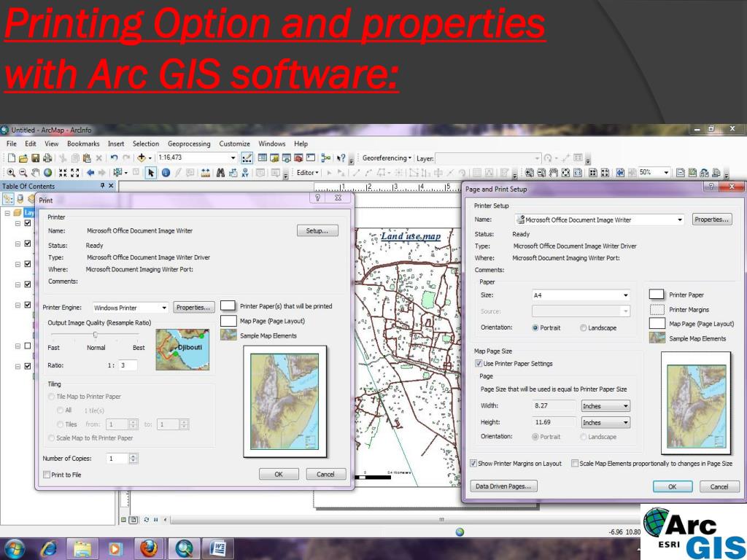Select Portrait orientation under Paper
This screenshot has height=560, width=747.
pos(535,327)
